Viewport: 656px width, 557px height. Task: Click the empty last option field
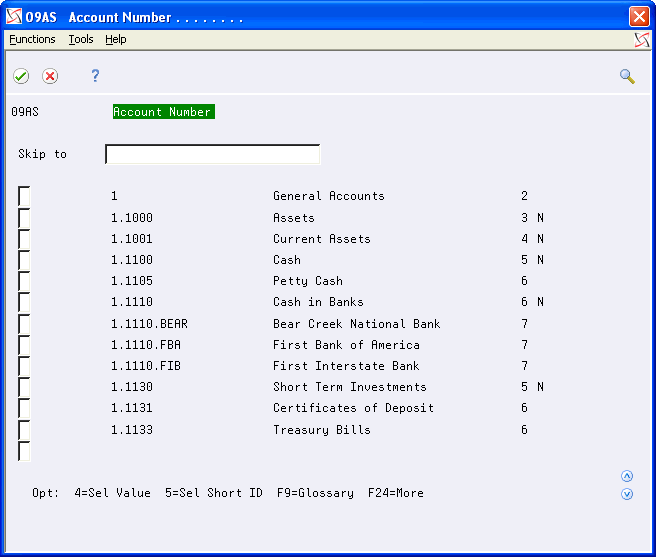pos(24,451)
